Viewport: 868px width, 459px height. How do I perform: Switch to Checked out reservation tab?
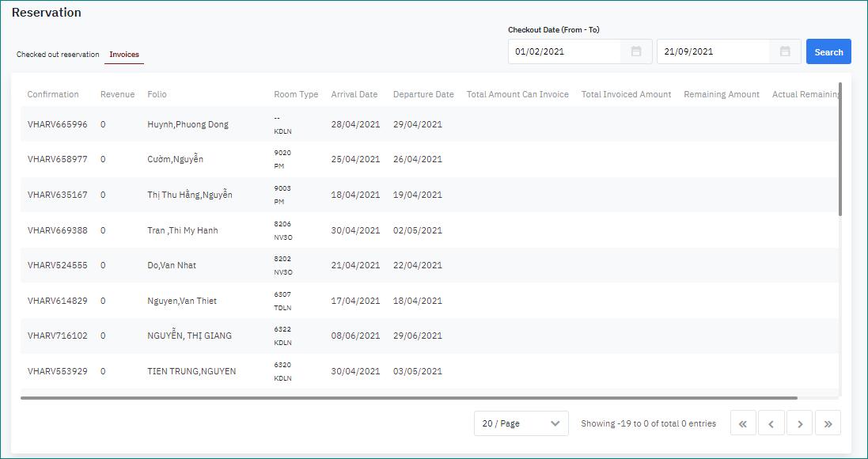coord(58,55)
